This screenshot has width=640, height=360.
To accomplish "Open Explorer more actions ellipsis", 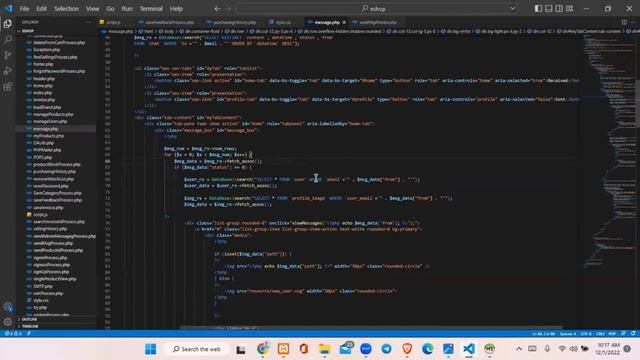I will tap(89, 22).
